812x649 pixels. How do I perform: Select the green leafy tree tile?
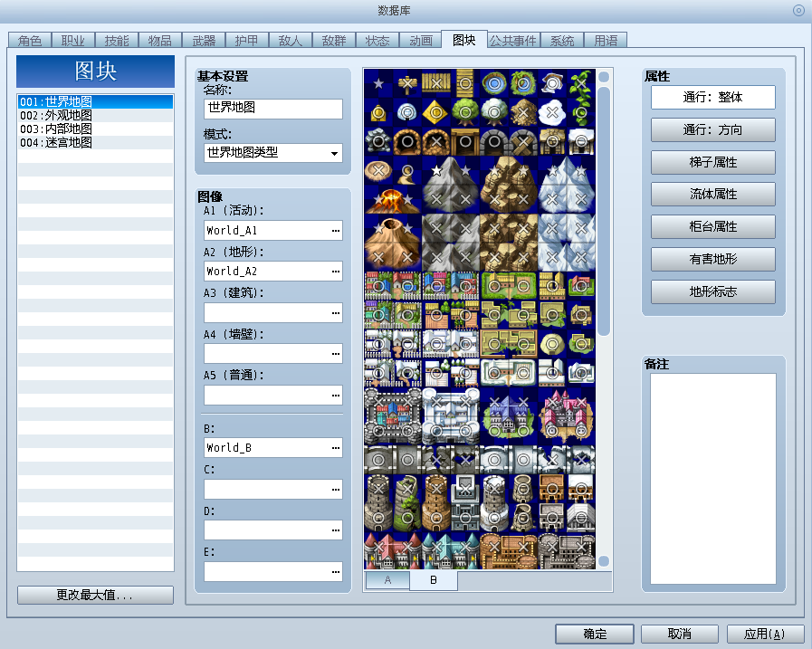465,112
